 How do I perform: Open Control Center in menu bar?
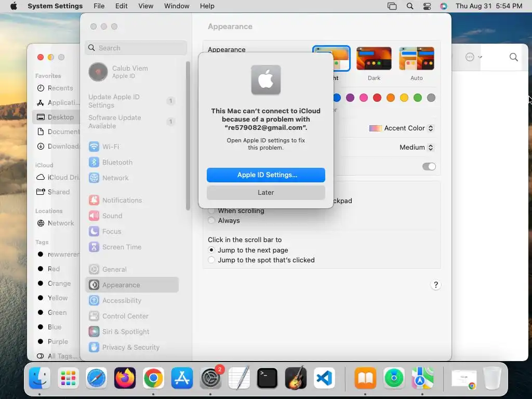[x=427, y=6]
